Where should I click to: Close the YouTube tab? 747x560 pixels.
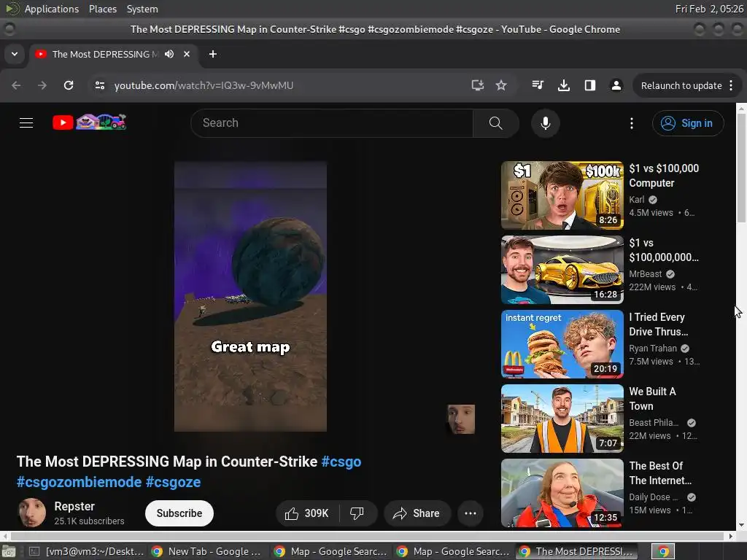[187, 54]
